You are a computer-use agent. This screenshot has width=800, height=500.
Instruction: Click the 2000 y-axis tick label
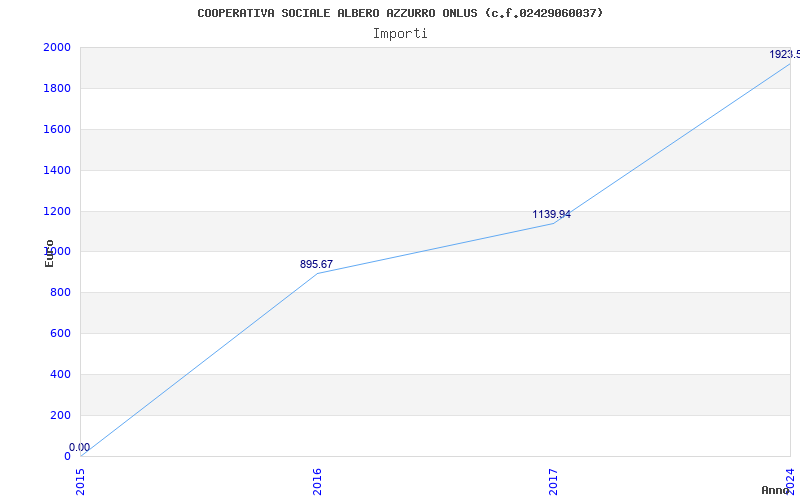click(57, 47)
